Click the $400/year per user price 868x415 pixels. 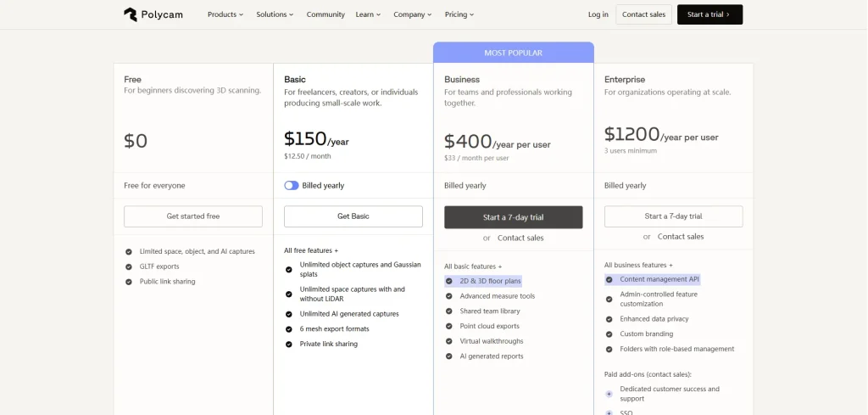(x=498, y=142)
